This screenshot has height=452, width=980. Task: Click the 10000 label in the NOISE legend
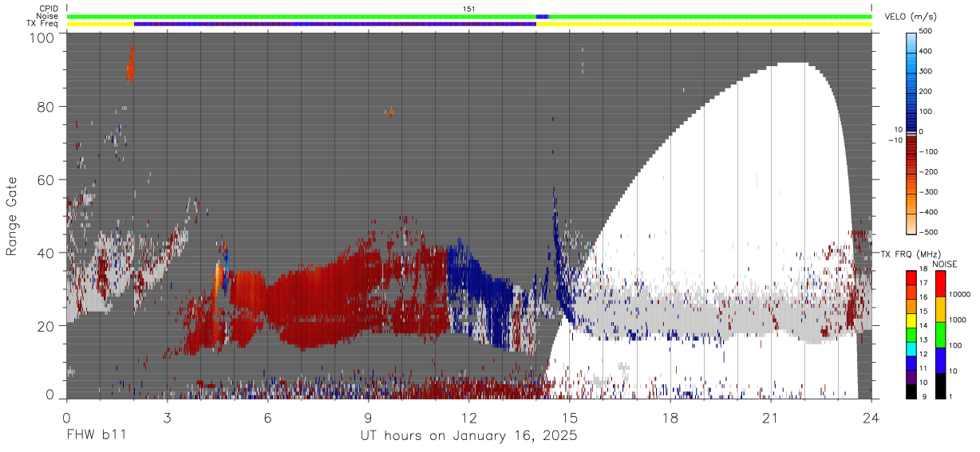coord(960,295)
